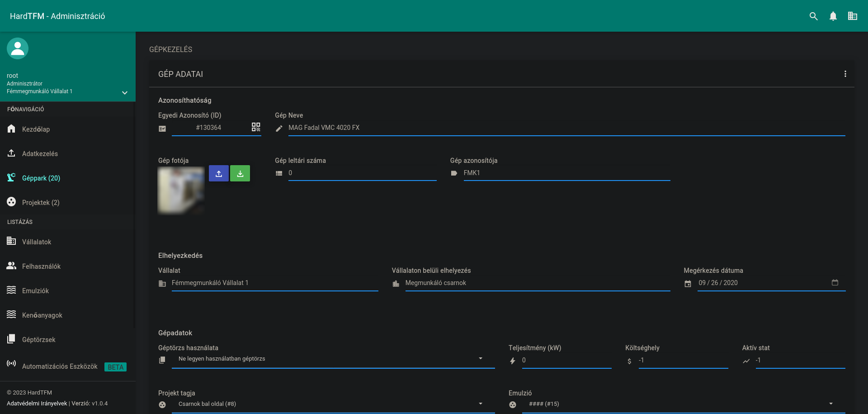The height and width of the screenshot is (414, 868).
Task: Open the Projekt tagja dropdown
Action: 481,404
